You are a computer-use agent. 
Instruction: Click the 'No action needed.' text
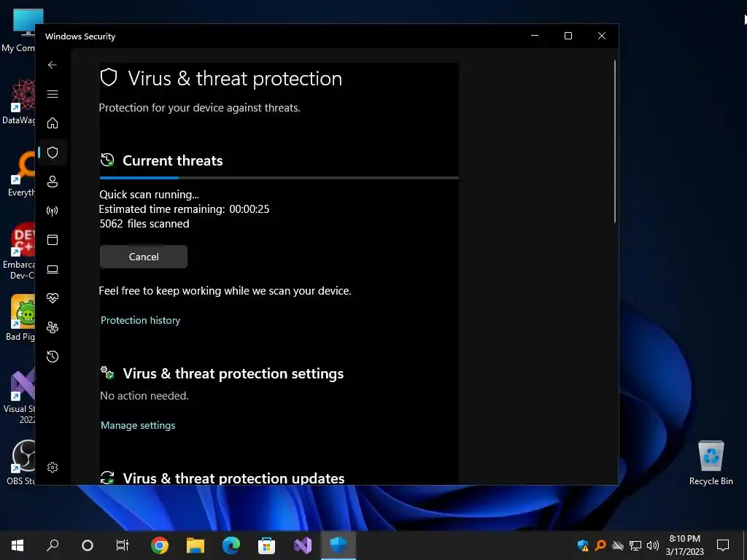[144, 396]
